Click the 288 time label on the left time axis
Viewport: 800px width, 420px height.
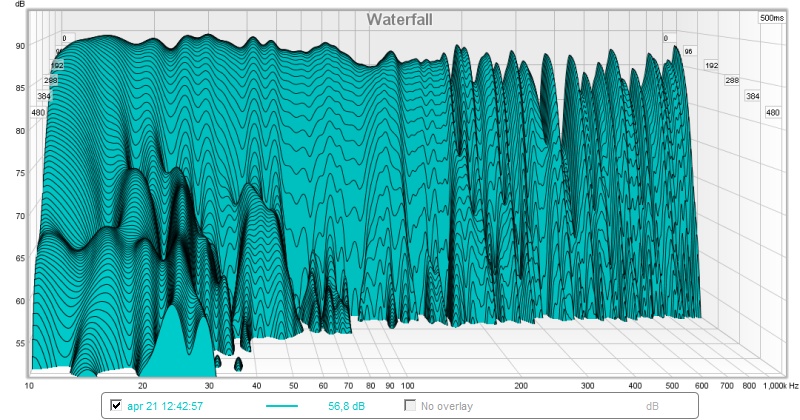point(51,80)
